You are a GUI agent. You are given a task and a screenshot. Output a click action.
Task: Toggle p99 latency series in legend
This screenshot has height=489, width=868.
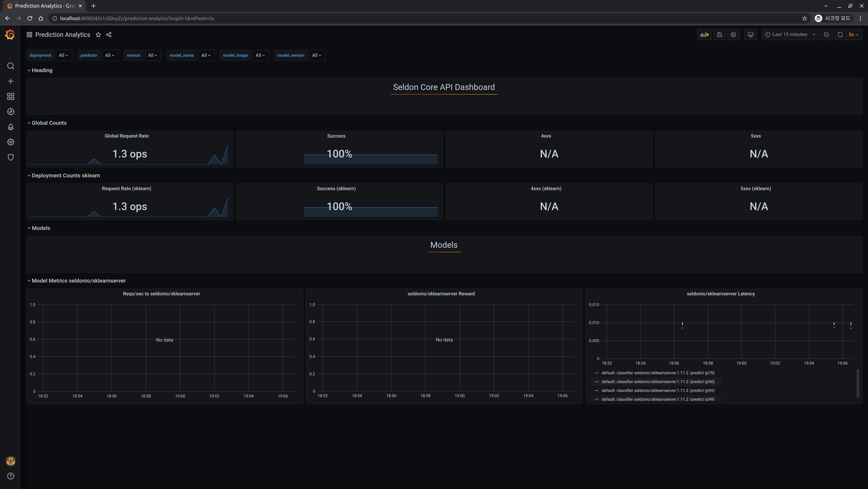coord(658,399)
